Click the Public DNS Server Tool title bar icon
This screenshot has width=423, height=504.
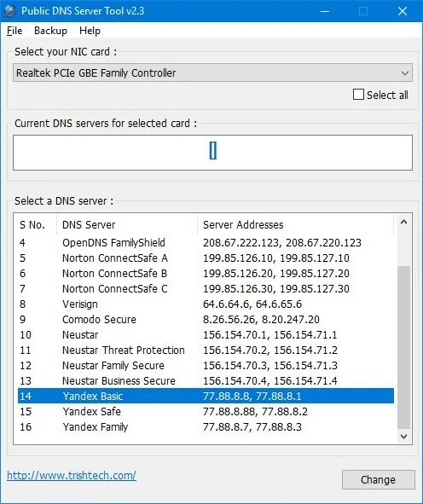[x=9, y=11]
